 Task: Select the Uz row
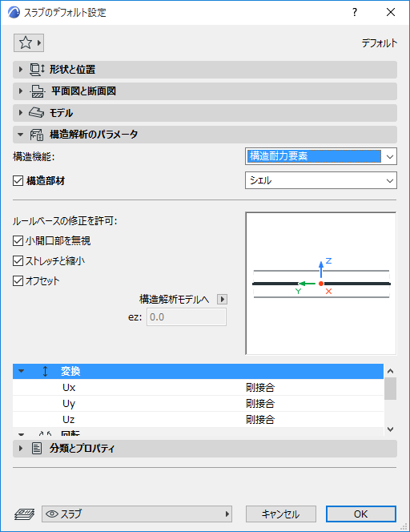[198, 420]
